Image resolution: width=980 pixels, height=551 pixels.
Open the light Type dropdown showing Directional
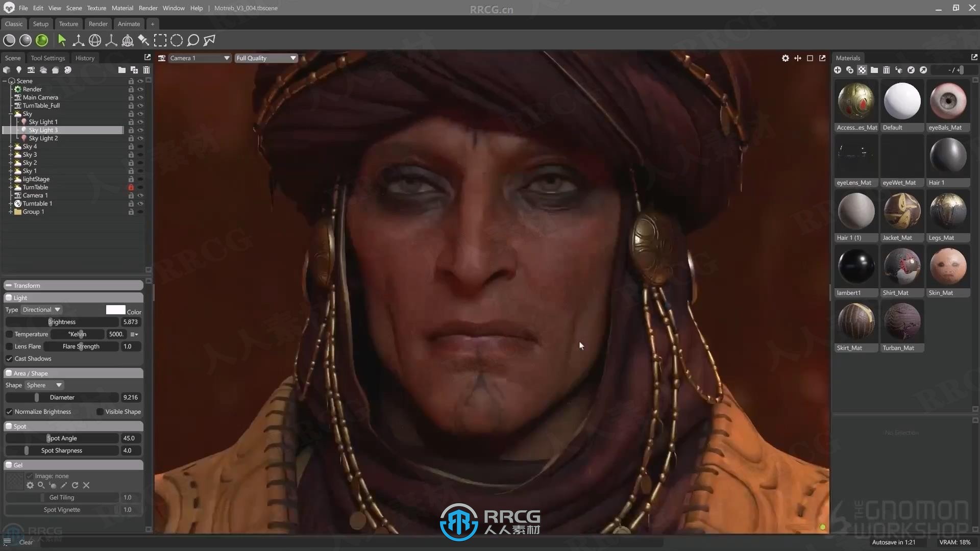[42, 310]
